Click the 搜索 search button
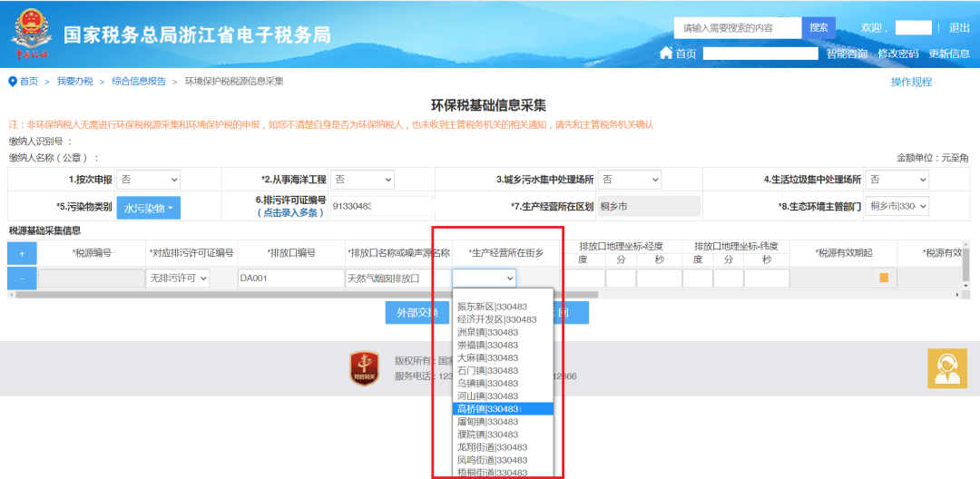Viewport: 980px width, 479px height. pos(818,28)
